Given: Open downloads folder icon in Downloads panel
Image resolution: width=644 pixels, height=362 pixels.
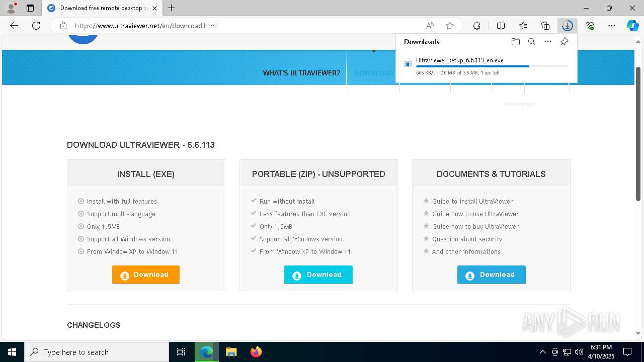Looking at the screenshot, I should tap(515, 42).
